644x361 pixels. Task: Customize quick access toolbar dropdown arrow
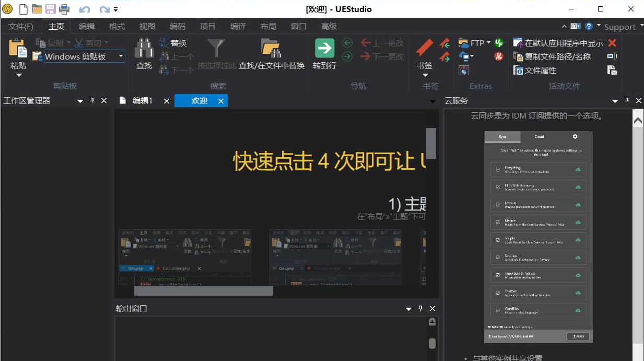[115, 9]
